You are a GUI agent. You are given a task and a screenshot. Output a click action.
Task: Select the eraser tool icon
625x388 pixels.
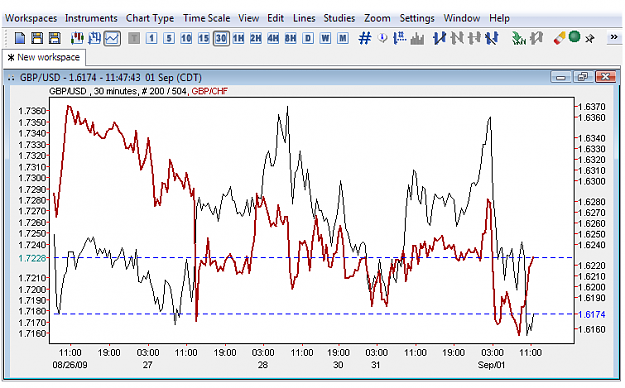click(x=559, y=38)
